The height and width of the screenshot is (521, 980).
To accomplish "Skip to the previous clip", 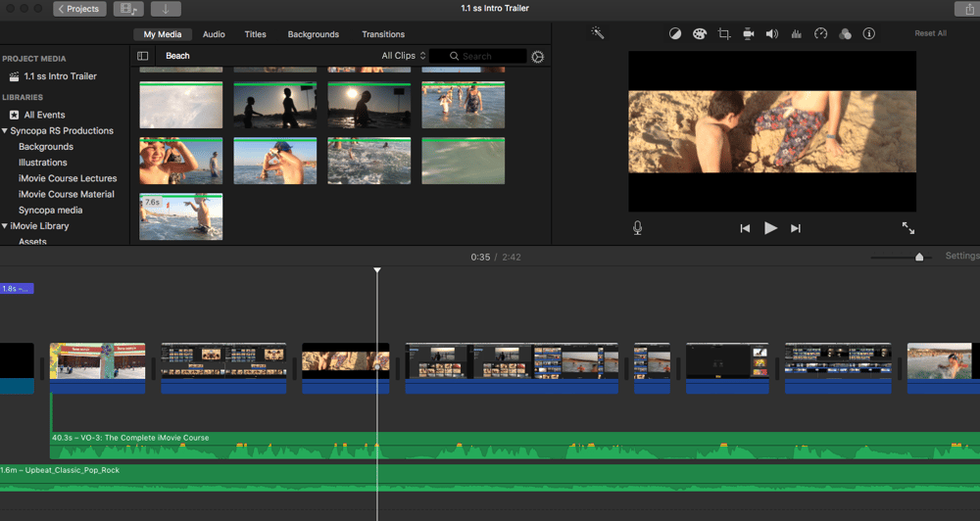I will 745,228.
